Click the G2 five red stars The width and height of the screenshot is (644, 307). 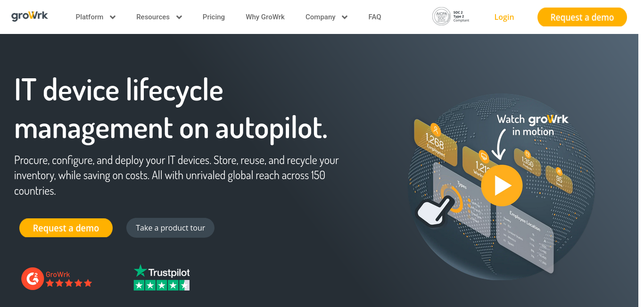coord(69,283)
